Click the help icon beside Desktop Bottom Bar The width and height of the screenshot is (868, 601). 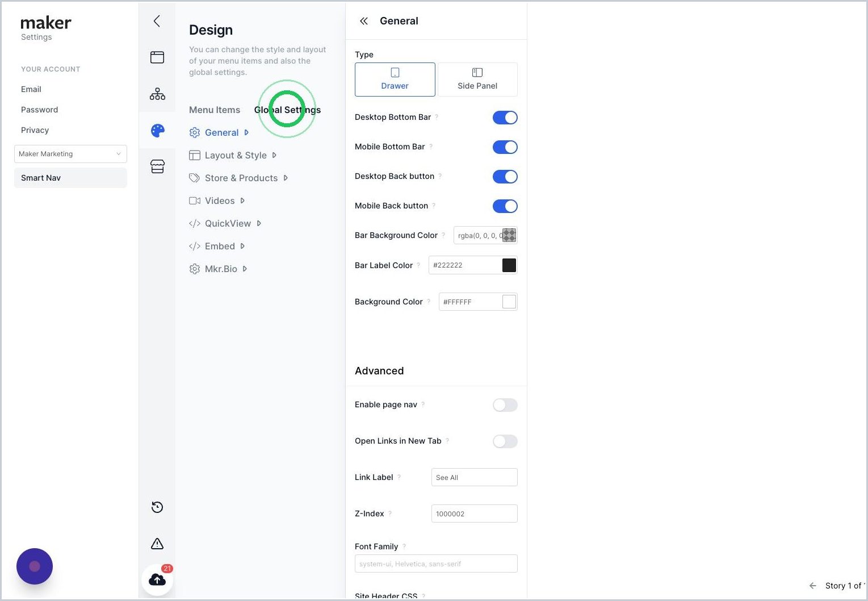(437, 117)
